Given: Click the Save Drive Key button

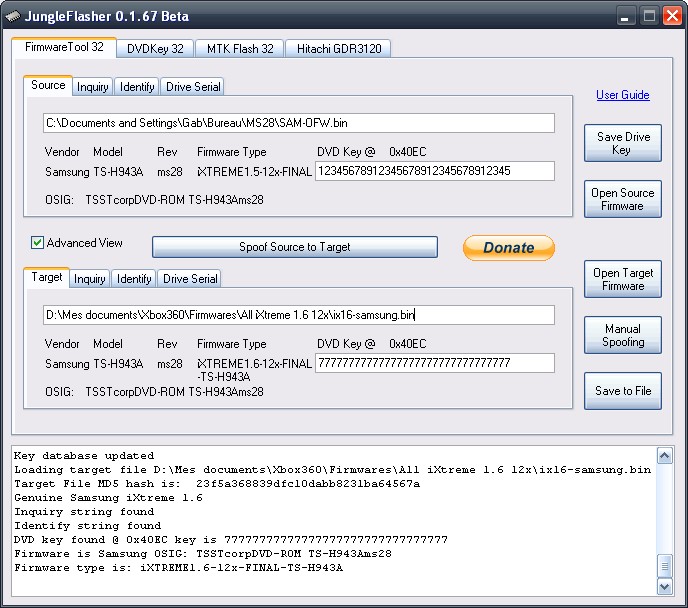Looking at the screenshot, I should pos(623,143).
